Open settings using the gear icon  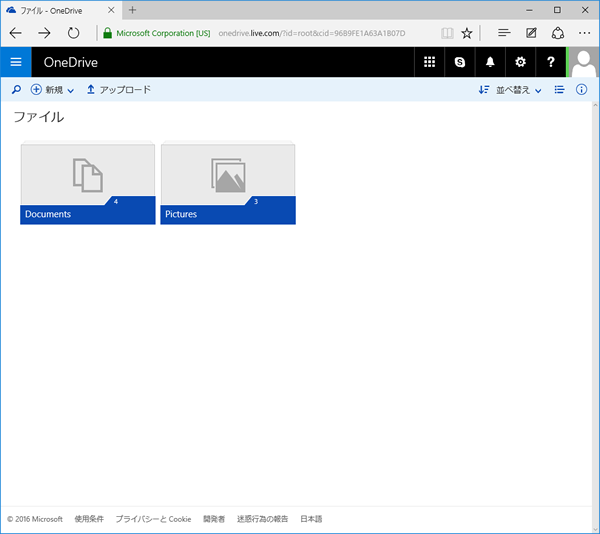click(x=520, y=62)
